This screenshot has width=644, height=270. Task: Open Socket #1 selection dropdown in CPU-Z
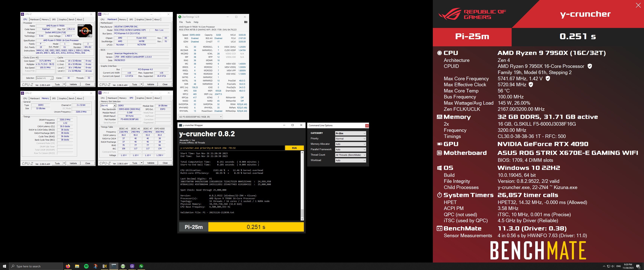click(45, 78)
